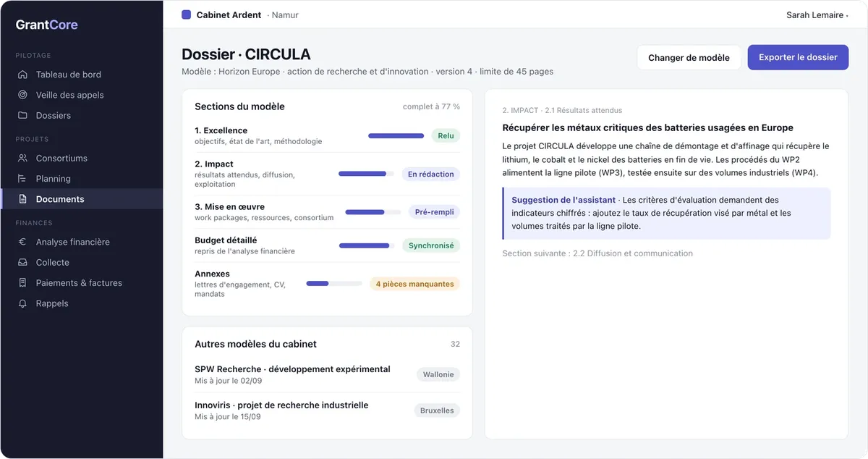Image resolution: width=868 pixels, height=459 pixels.
Task: Open section 2. Impact
Action: pos(327,174)
